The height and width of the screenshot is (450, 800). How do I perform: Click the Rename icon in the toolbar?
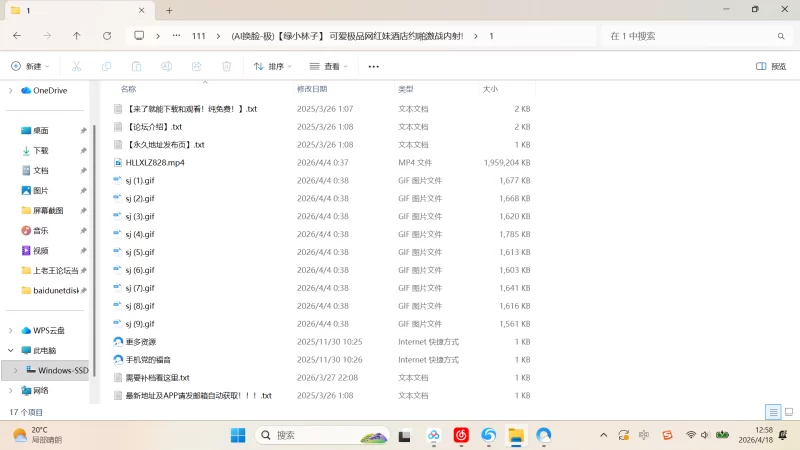pyautogui.click(x=167, y=66)
